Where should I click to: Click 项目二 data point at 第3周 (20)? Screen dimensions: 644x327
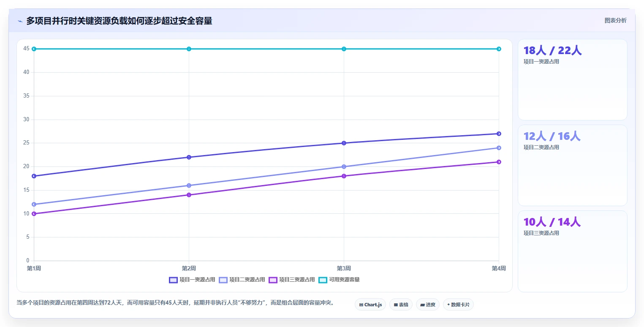pos(344,166)
